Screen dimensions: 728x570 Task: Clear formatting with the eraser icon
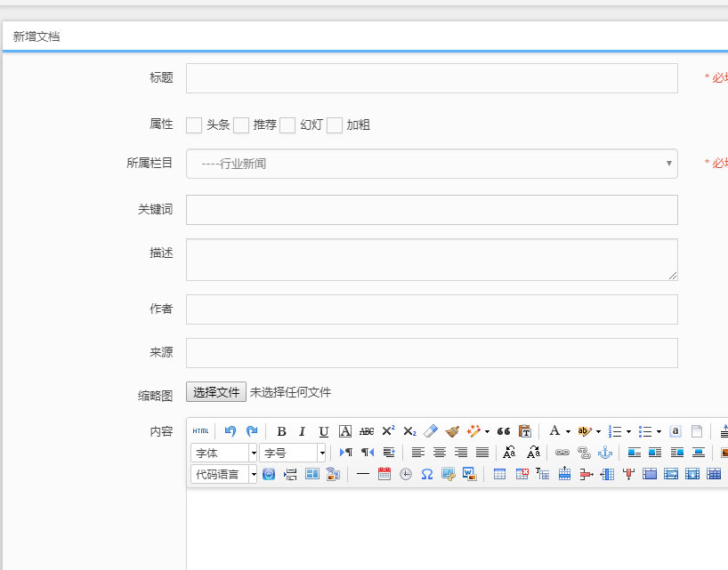(x=431, y=431)
